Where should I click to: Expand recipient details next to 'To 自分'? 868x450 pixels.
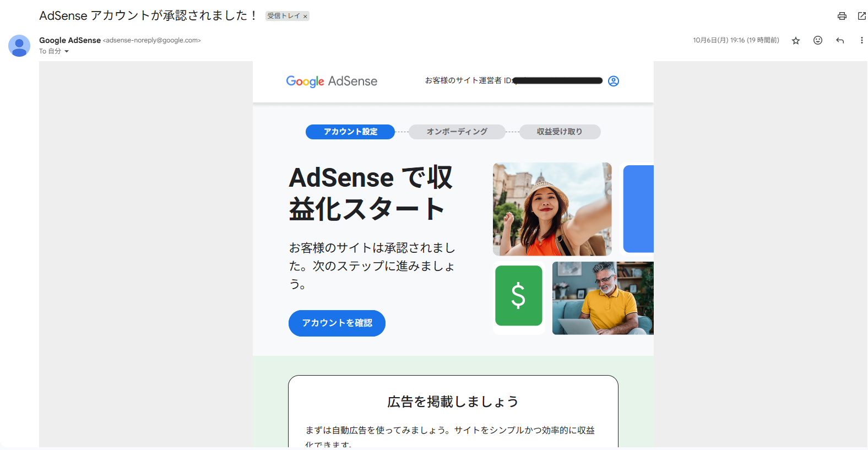[x=67, y=51]
